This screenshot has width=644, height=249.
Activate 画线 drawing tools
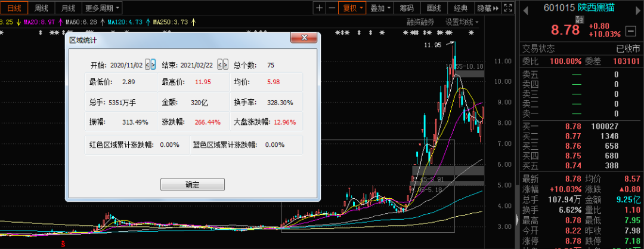click(434, 7)
